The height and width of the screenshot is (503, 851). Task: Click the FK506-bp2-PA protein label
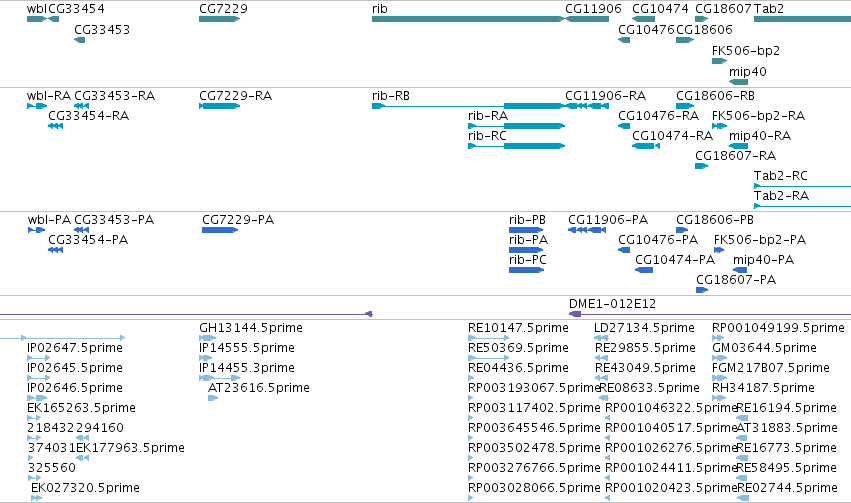(760, 240)
